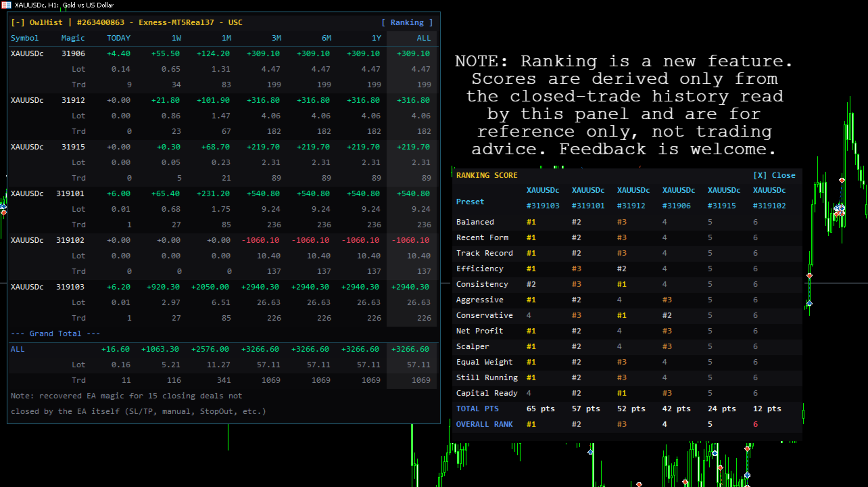Image resolution: width=868 pixels, height=487 pixels.
Task: Click the Preset column label
Action: pyautogui.click(x=471, y=202)
